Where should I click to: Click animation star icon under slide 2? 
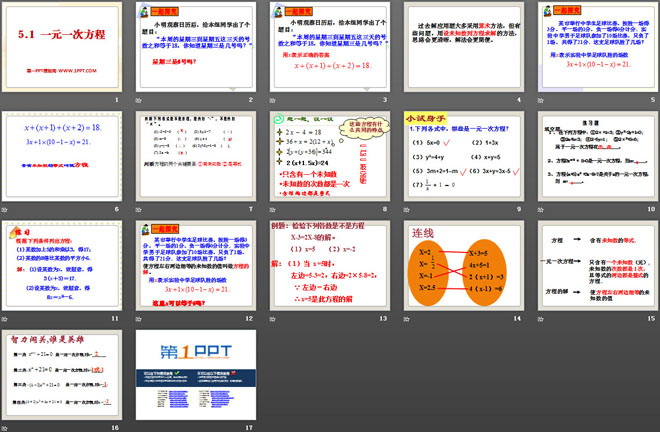coord(138,100)
